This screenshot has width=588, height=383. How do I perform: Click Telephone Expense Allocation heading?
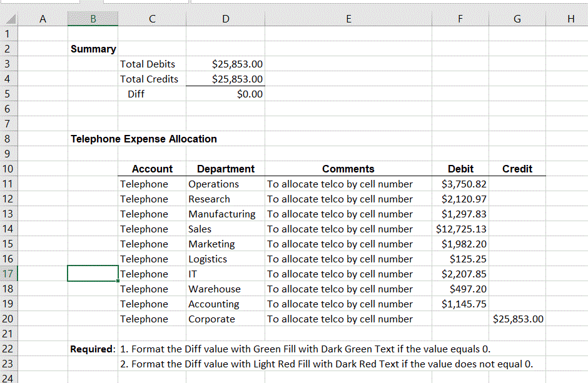point(144,139)
